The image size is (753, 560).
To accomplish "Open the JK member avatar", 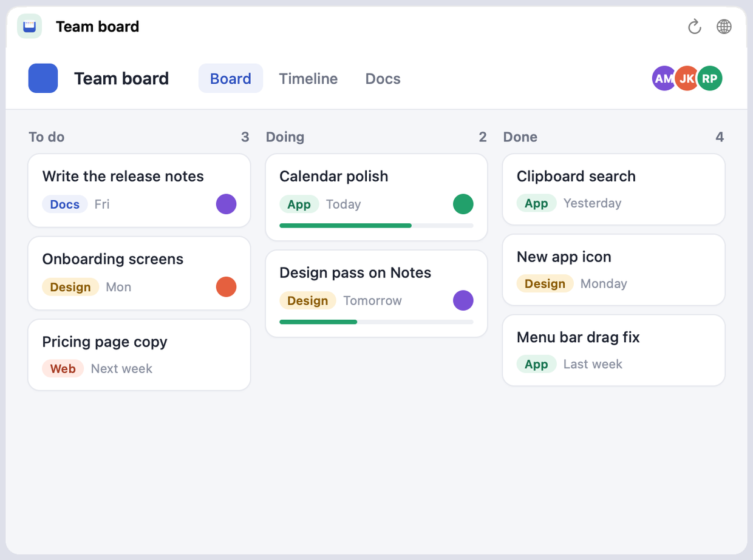I will click(x=687, y=78).
